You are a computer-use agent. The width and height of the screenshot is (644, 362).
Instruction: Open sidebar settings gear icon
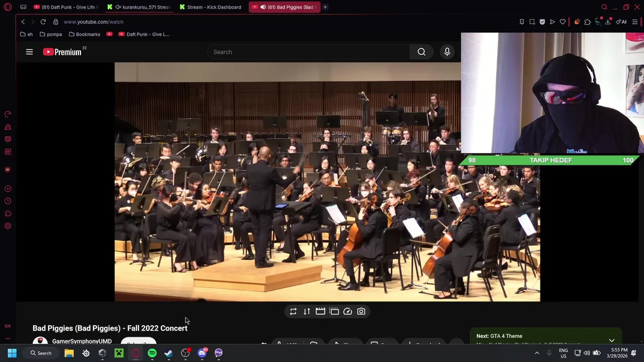click(x=8, y=226)
